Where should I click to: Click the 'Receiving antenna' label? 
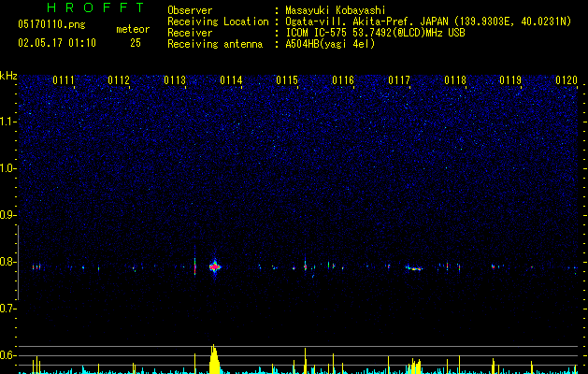215,44
